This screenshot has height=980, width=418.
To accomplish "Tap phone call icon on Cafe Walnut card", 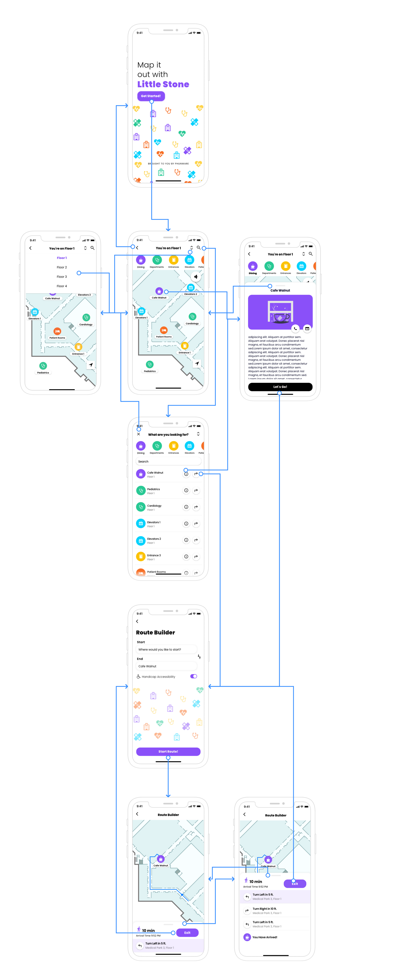I will 295,328.
